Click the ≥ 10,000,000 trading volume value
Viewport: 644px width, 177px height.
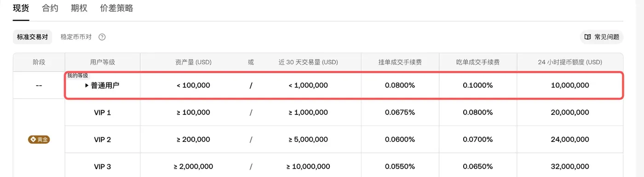pyautogui.click(x=308, y=166)
